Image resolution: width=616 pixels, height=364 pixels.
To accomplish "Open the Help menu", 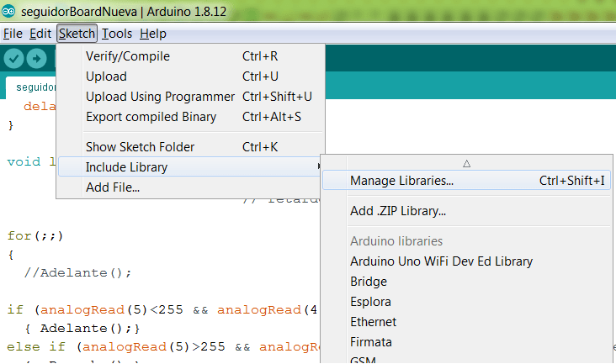I will [x=153, y=34].
